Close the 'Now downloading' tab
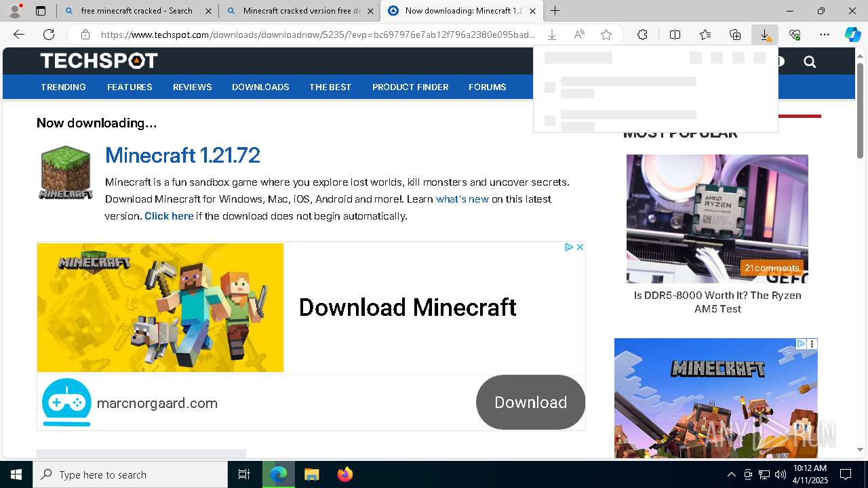 coord(532,11)
